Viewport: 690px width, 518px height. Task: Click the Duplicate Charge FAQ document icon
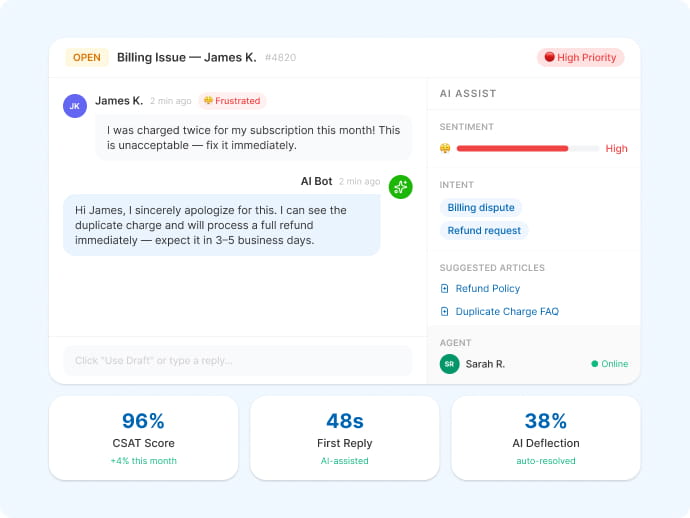tap(444, 312)
